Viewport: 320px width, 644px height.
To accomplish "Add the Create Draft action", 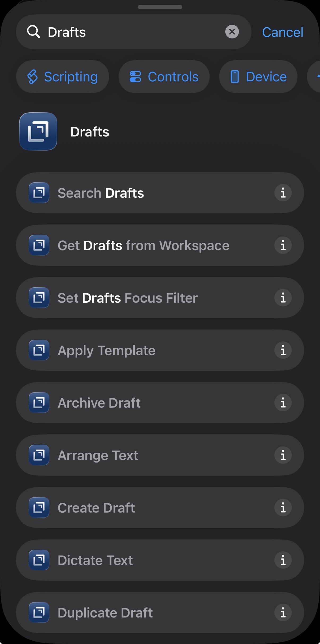I will (x=133, y=508).
